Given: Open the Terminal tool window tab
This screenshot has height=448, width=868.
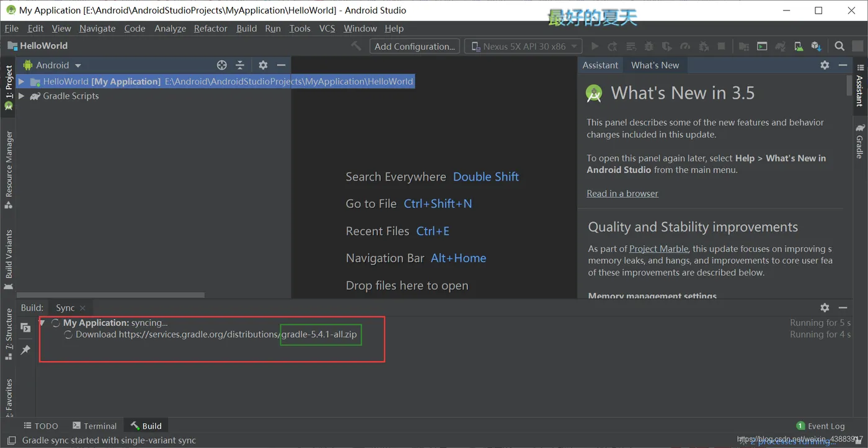Looking at the screenshot, I should point(94,426).
